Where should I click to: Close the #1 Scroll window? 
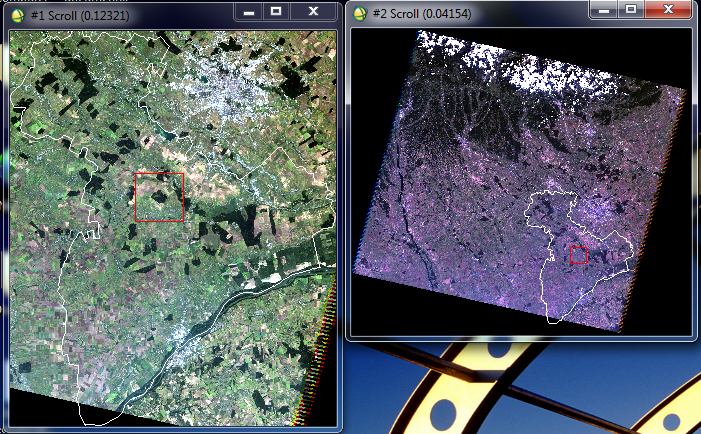(x=313, y=11)
